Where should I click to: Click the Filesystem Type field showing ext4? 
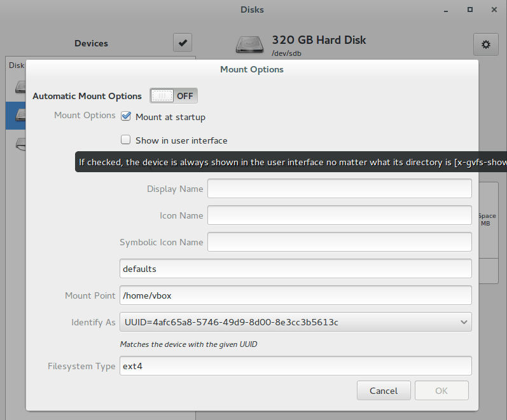pos(296,366)
